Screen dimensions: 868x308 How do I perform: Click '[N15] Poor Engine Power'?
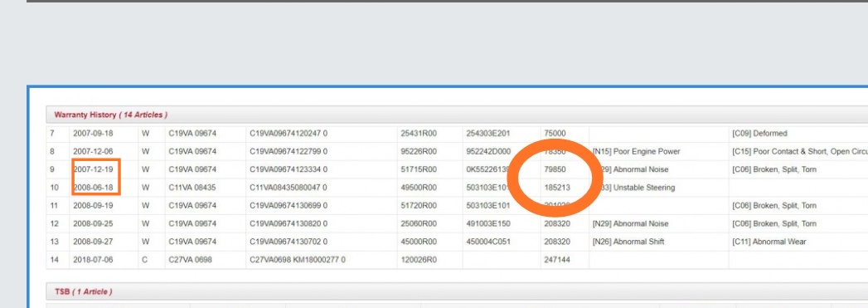(636, 152)
